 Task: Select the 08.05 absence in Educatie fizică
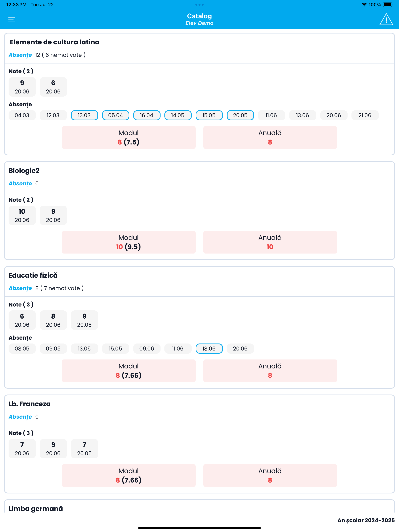click(22, 349)
